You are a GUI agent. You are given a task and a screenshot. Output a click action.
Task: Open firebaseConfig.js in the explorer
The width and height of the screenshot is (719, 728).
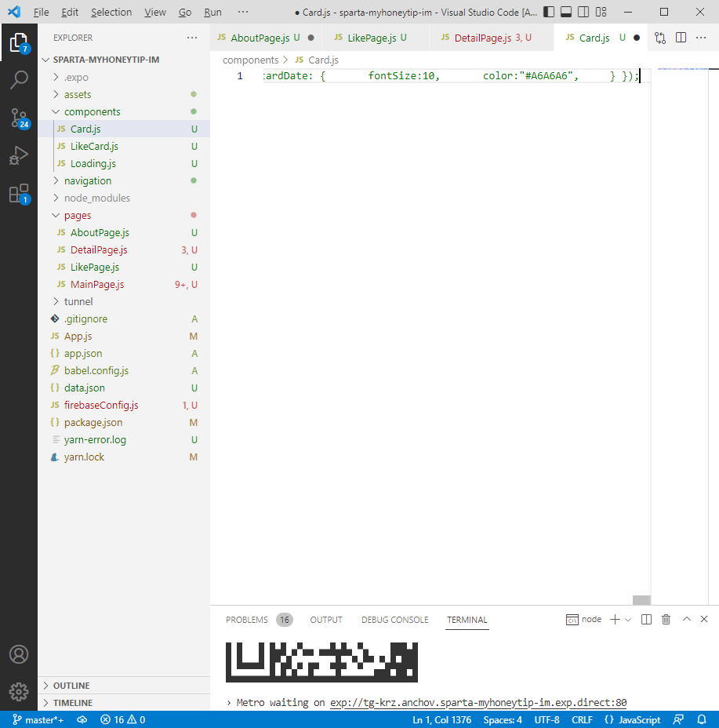[123, 406]
